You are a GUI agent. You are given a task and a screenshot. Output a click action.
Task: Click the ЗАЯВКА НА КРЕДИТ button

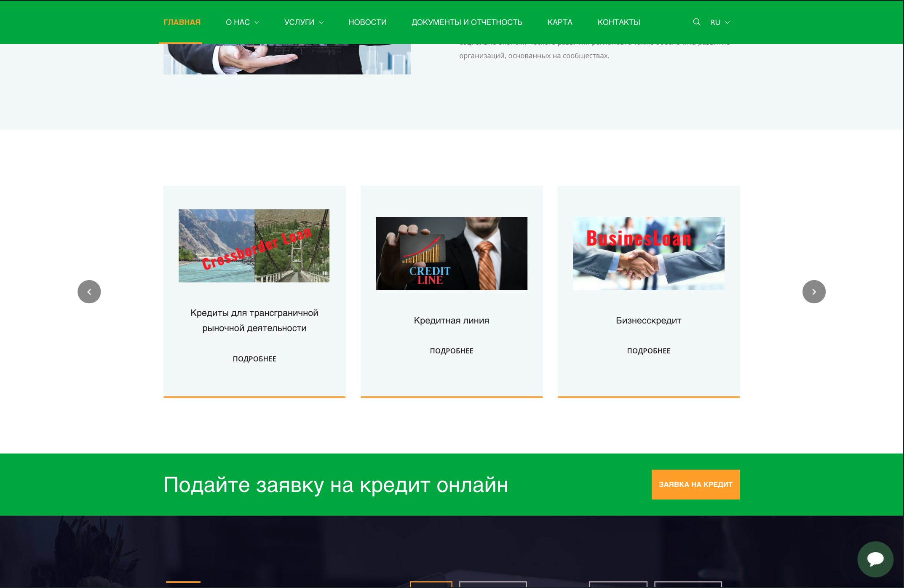coord(695,484)
